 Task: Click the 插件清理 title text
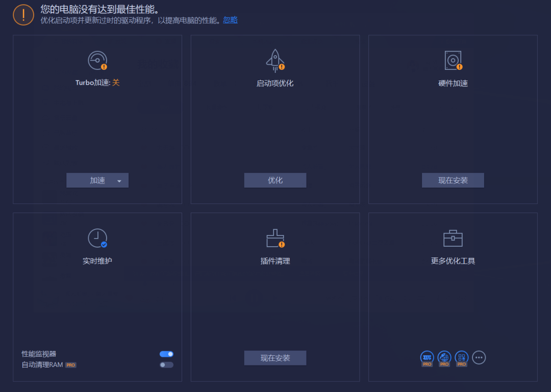(275, 261)
